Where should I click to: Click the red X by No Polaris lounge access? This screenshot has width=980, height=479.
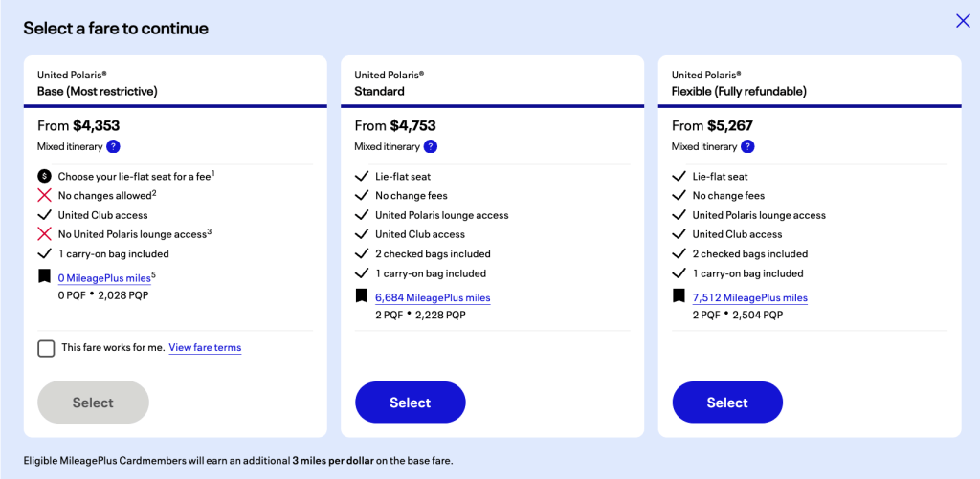click(x=44, y=234)
